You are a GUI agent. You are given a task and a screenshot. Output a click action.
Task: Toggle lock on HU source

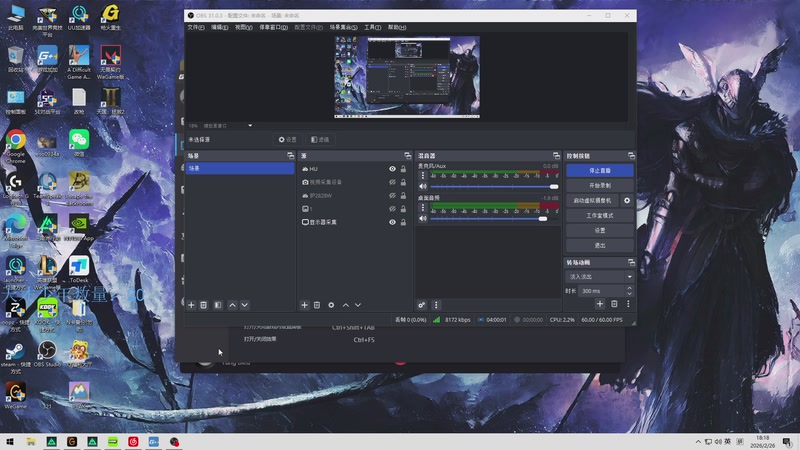pyautogui.click(x=403, y=169)
